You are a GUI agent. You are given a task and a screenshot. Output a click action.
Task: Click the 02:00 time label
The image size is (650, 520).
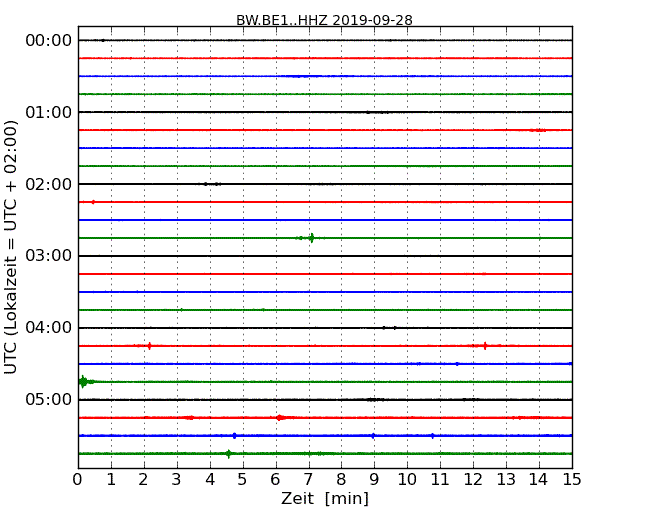(49, 184)
